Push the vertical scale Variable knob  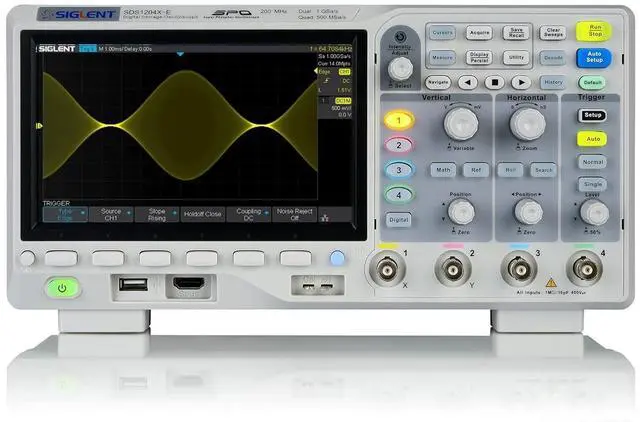pos(461,123)
